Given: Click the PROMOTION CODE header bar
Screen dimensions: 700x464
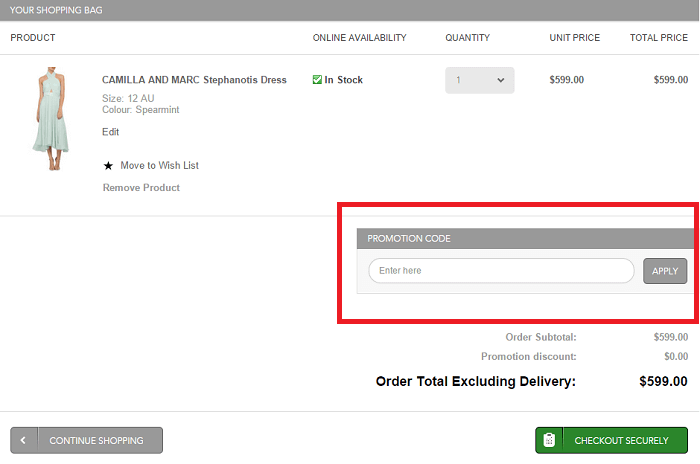Looking at the screenshot, I should click(525, 238).
